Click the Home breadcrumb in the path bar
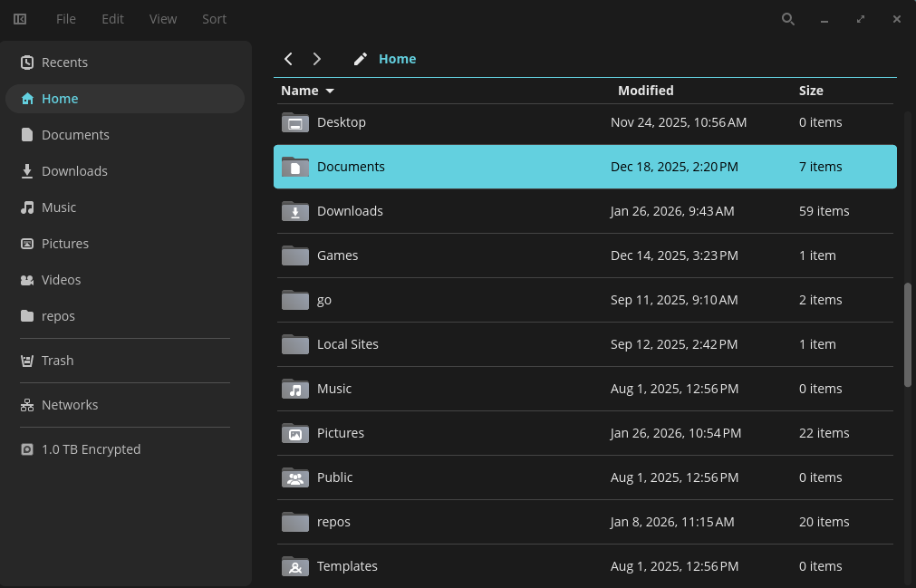 (397, 58)
